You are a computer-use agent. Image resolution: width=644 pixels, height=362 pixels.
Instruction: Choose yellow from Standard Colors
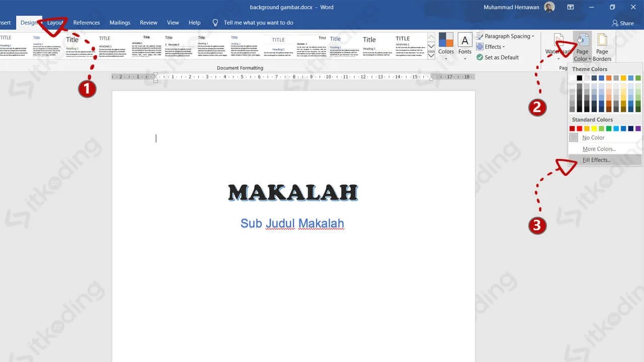(594, 129)
